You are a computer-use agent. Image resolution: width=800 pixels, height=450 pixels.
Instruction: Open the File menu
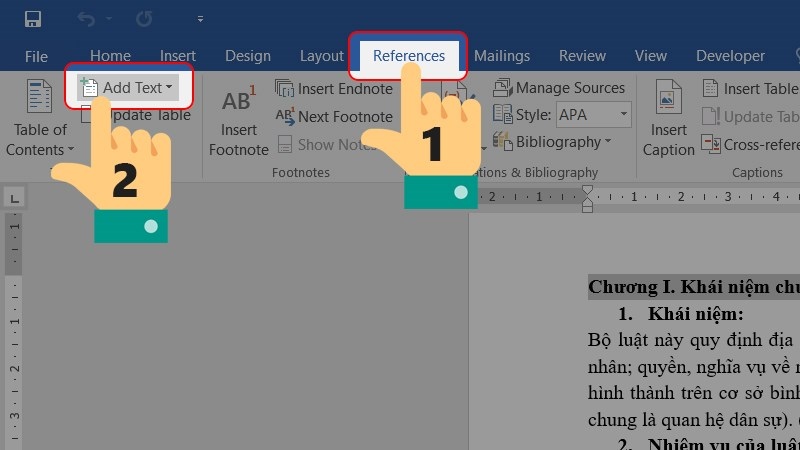click(36, 56)
